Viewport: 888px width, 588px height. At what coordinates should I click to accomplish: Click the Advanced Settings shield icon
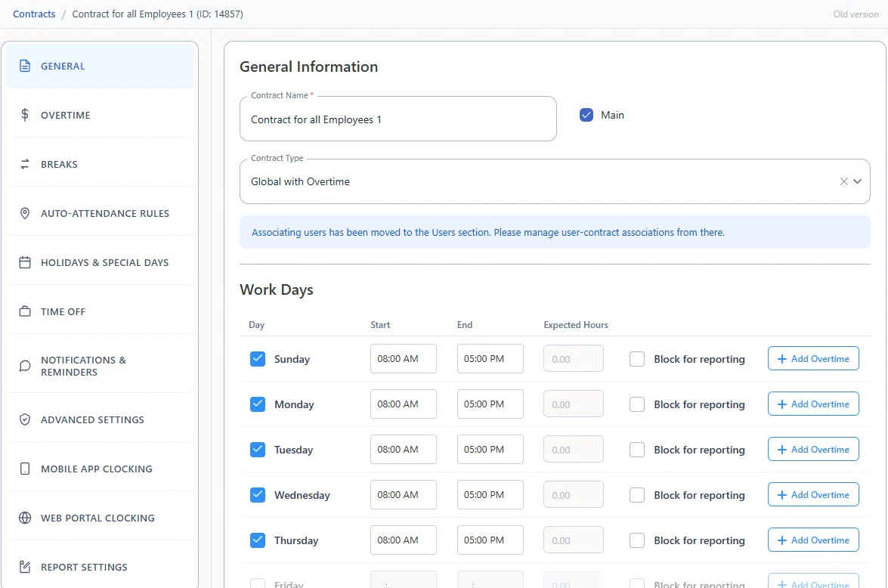25,419
